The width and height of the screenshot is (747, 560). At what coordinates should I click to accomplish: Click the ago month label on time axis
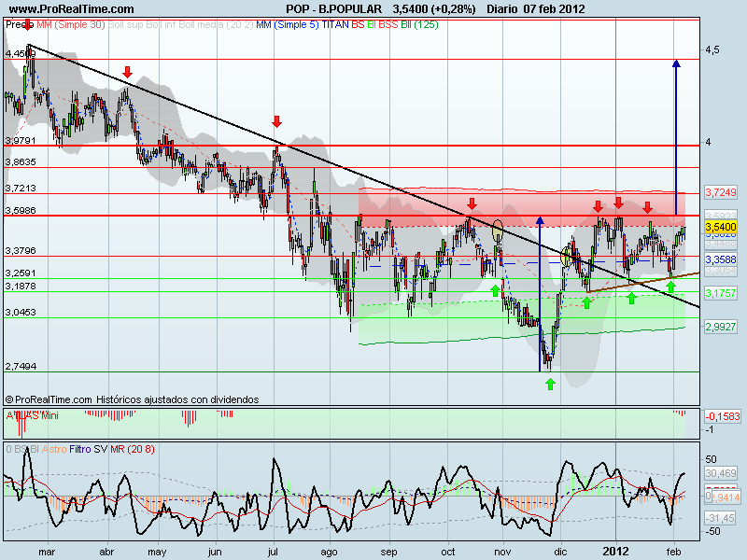click(x=329, y=553)
